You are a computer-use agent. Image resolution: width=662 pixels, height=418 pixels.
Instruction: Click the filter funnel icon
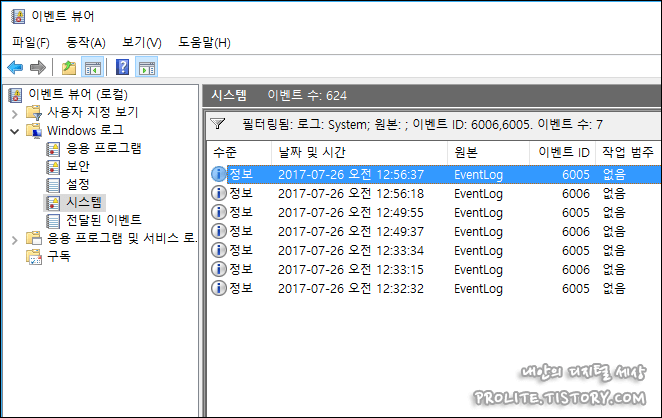point(218,124)
